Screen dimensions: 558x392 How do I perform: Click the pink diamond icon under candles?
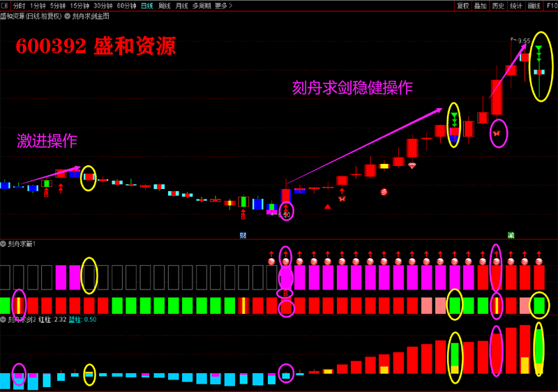coord(412,165)
